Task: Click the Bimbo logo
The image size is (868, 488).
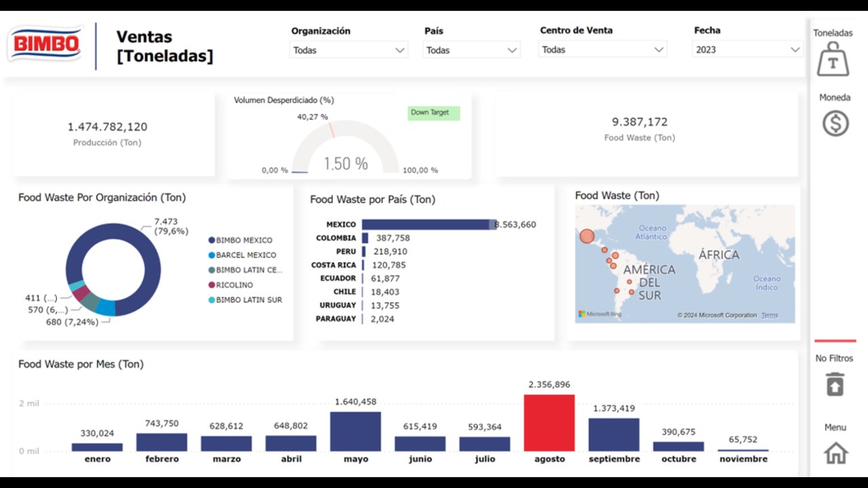Action: [x=45, y=45]
